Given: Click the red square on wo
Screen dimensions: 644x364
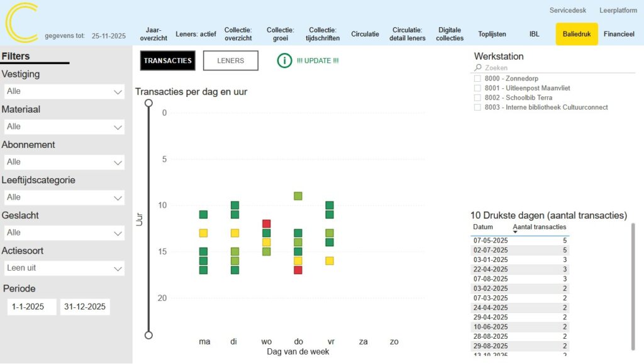Looking at the screenshot, I should tap(267, 224).
